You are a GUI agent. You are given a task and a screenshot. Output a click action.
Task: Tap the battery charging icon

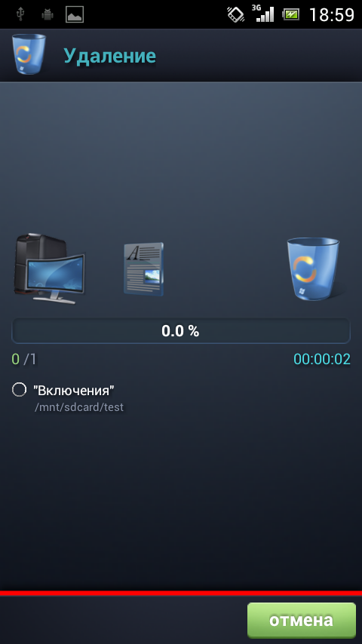[x=290, y=15]
